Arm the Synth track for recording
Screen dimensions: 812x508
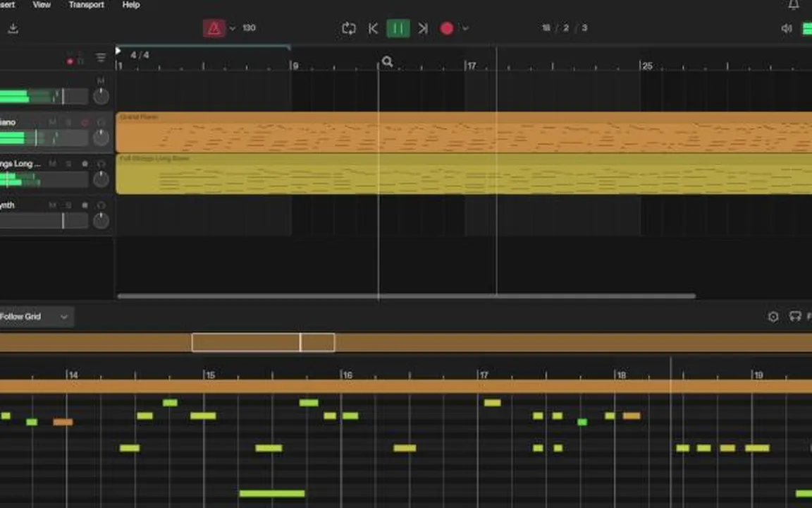click(85, 205)
